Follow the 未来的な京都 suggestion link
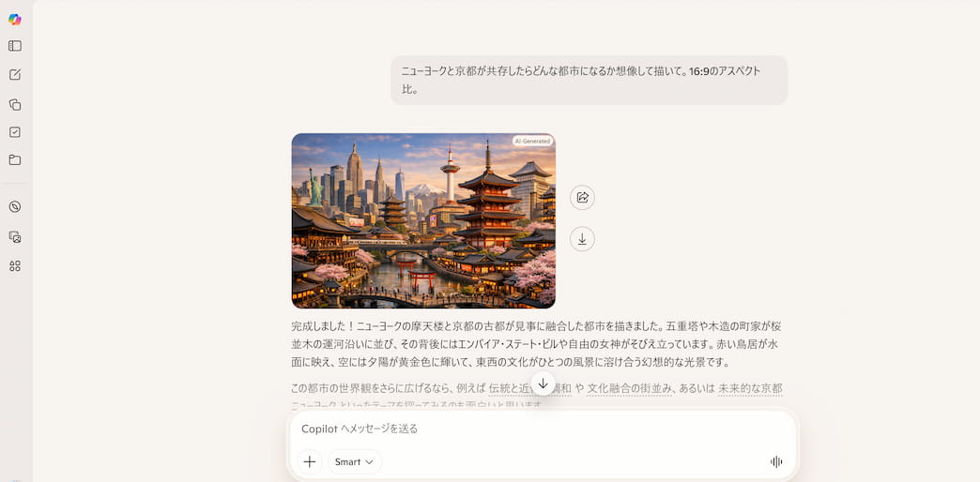This screenshot has height=482, width=980. 750,389
